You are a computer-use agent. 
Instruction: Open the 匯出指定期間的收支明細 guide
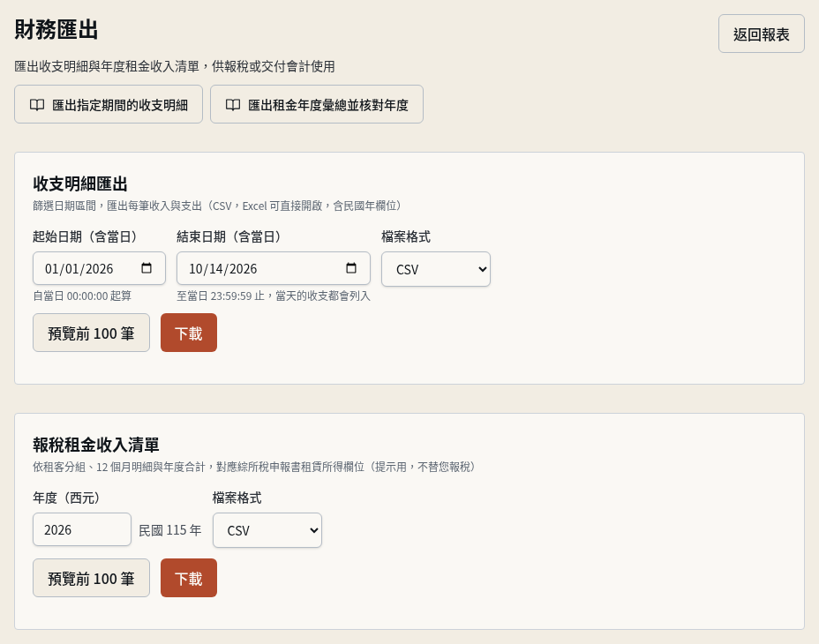point(109,104)
